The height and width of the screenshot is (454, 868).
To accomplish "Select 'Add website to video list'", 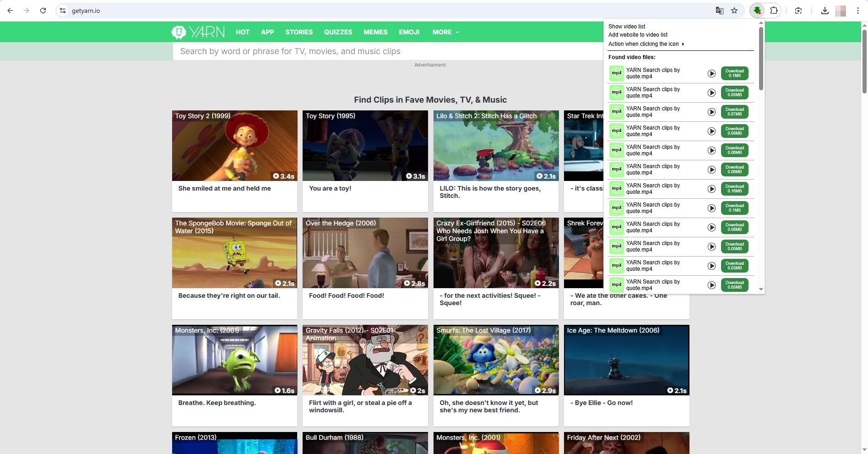I will [x=638, y=35].
